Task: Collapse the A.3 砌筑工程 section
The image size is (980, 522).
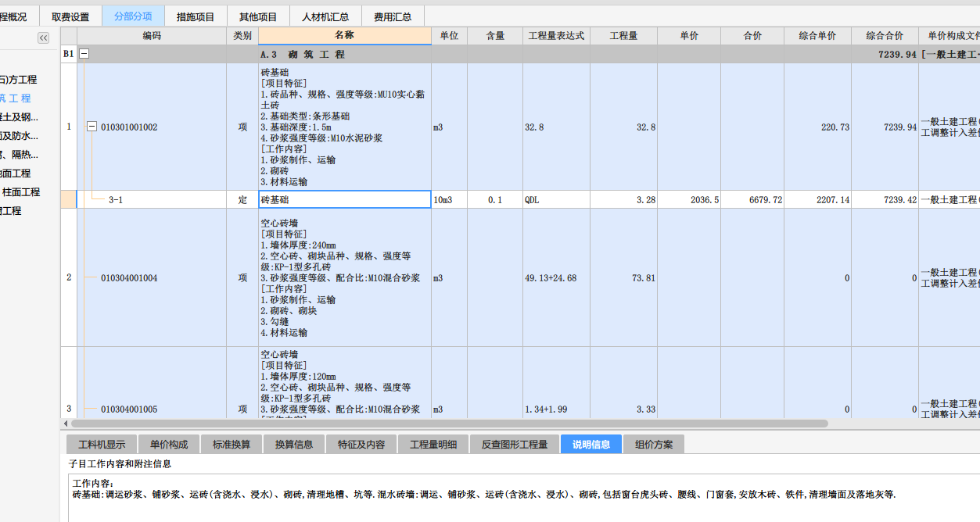Action: pyautogui.click(x=84, y=54)
